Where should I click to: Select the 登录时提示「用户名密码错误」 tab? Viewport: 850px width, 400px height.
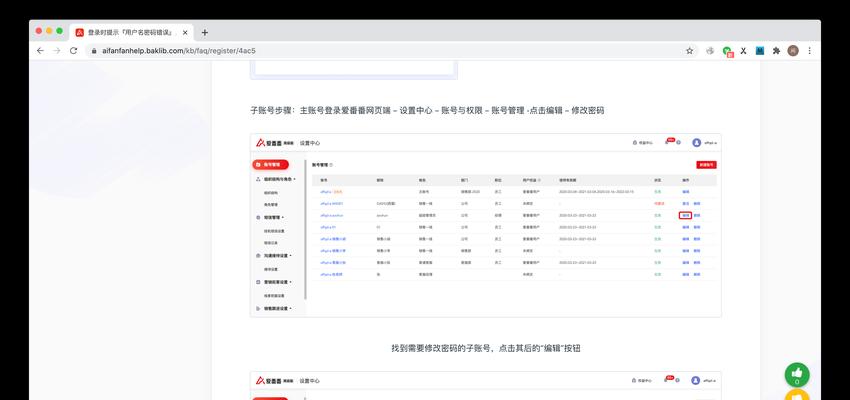point(132,33)
